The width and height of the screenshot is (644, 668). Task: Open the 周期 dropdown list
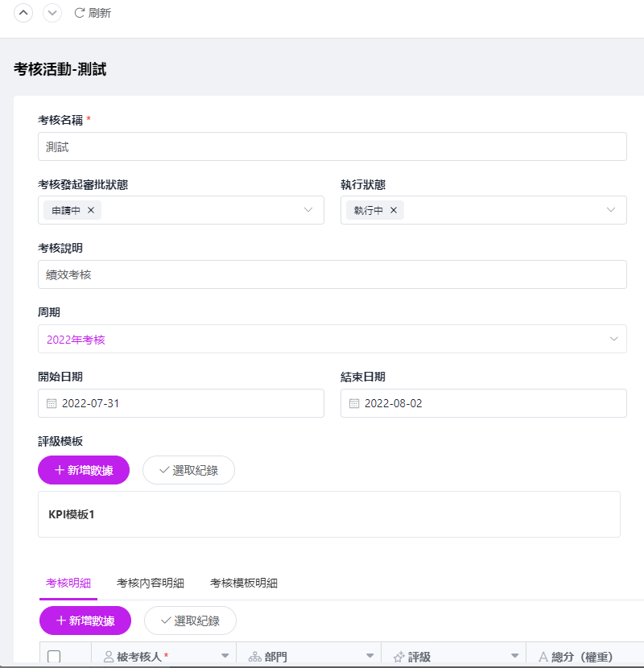click(614, 339)
